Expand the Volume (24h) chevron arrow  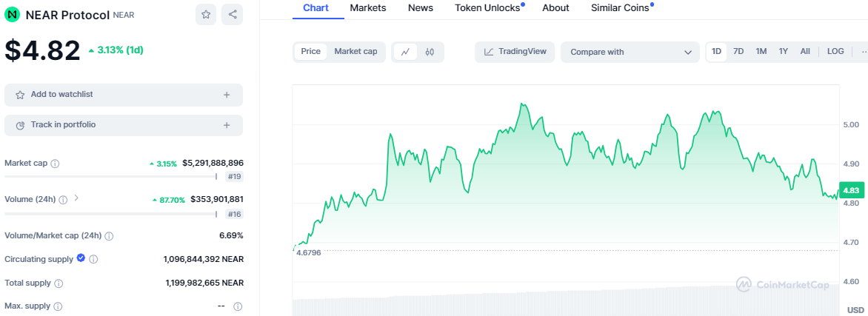76,198
